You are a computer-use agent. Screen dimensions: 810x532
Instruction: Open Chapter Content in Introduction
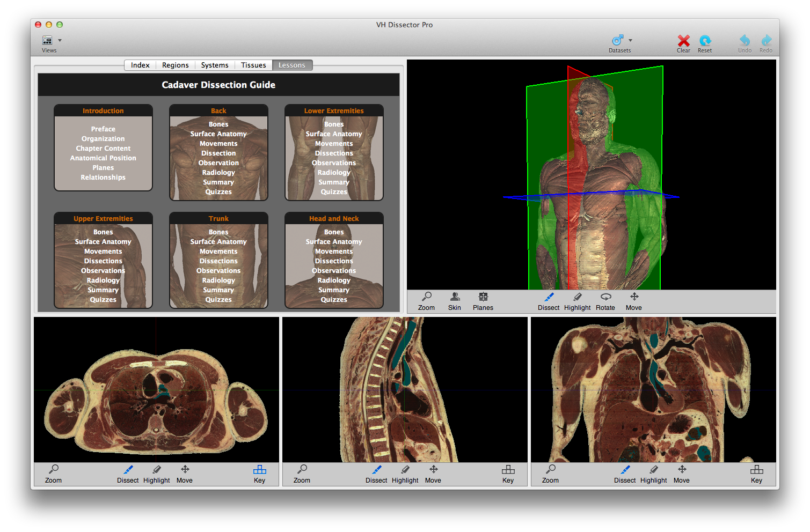point(103,149)
